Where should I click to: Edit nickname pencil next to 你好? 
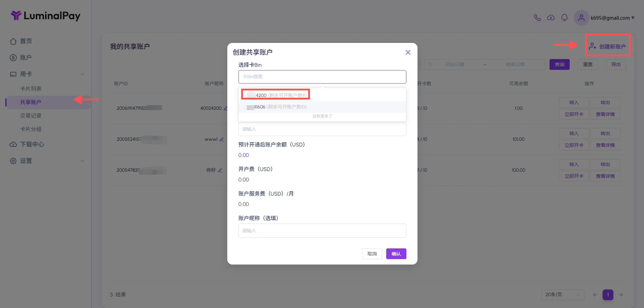(220, 170)
